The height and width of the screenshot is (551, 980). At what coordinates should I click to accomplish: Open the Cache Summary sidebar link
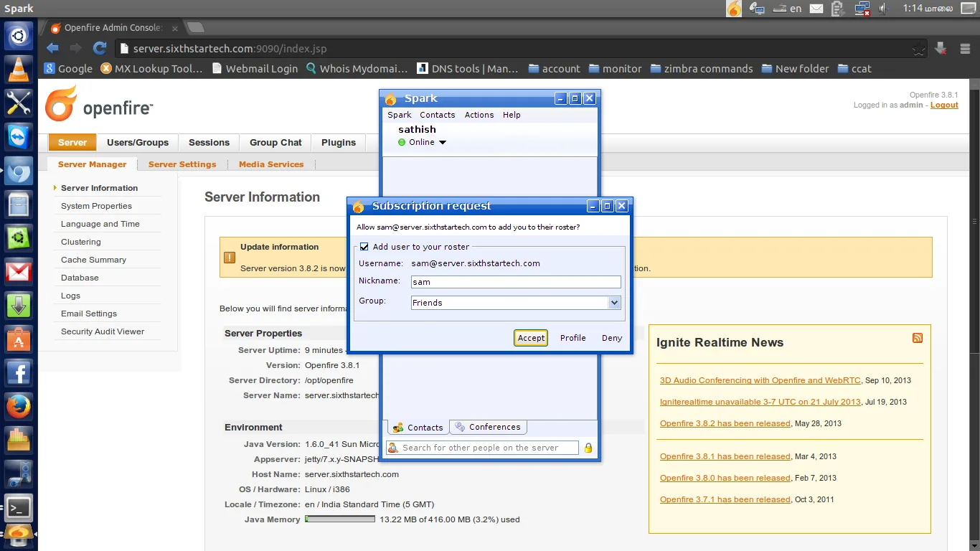(93, 260)
